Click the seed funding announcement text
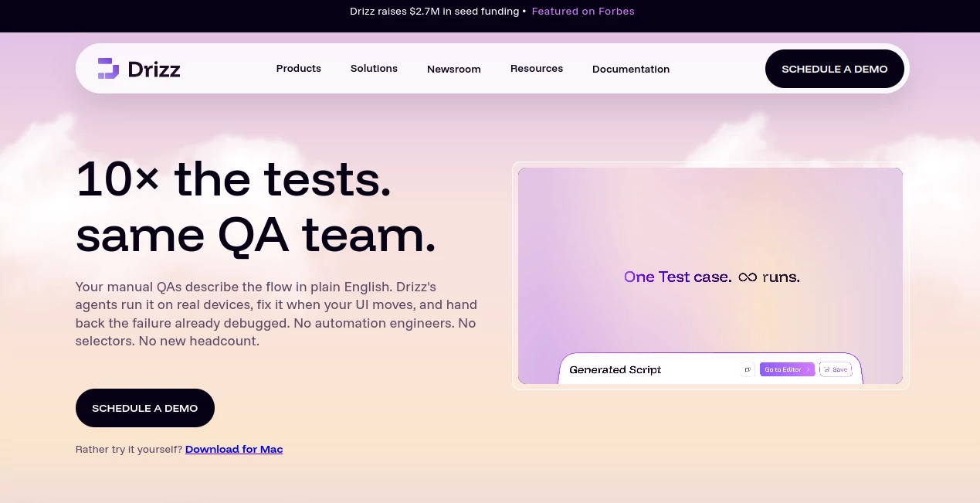This screenshot has height=503, width=980. [435, 12]
